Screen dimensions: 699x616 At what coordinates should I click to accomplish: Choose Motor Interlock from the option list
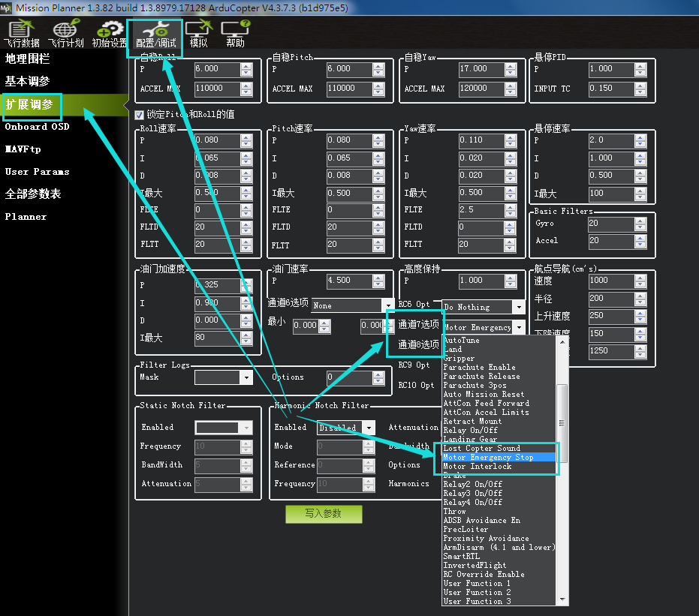click(478, 467)
